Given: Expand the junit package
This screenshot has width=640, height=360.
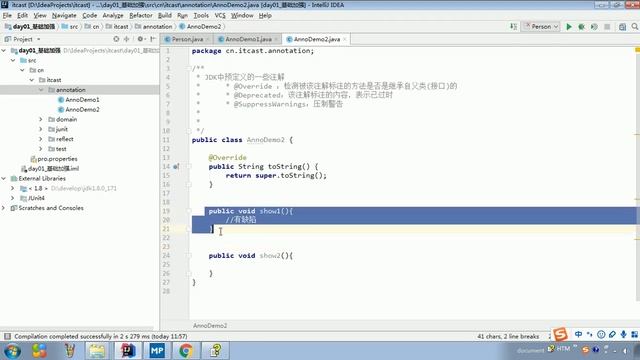Looking at the screenshot, I should 41,129.
